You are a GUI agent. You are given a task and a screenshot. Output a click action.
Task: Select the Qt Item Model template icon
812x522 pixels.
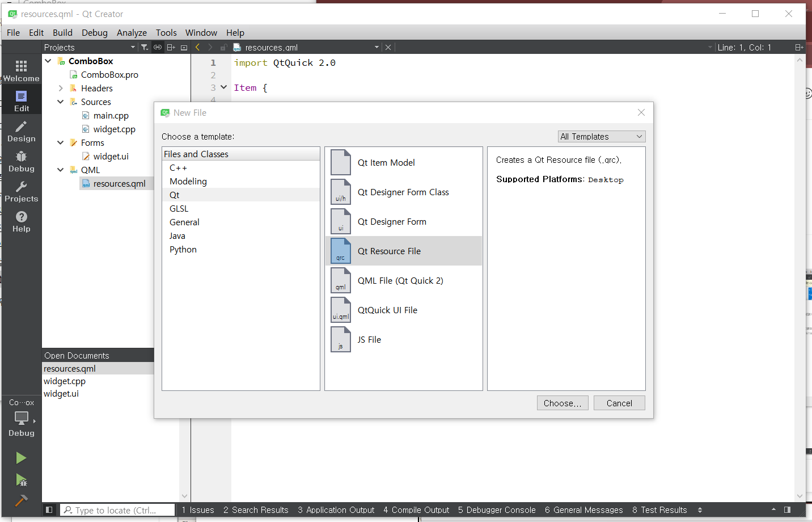coord(341,162)
